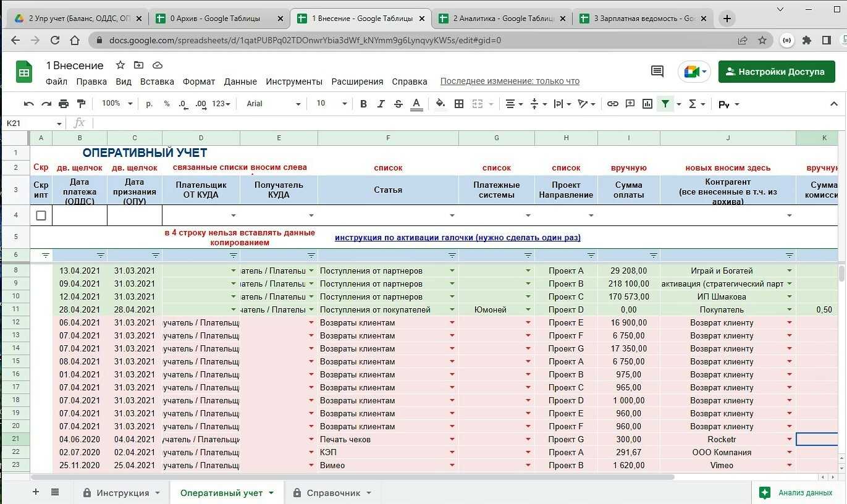The image size is (847, 504).
Task: Toggle strikethrough formatting
Action: [x=398, y=104]
